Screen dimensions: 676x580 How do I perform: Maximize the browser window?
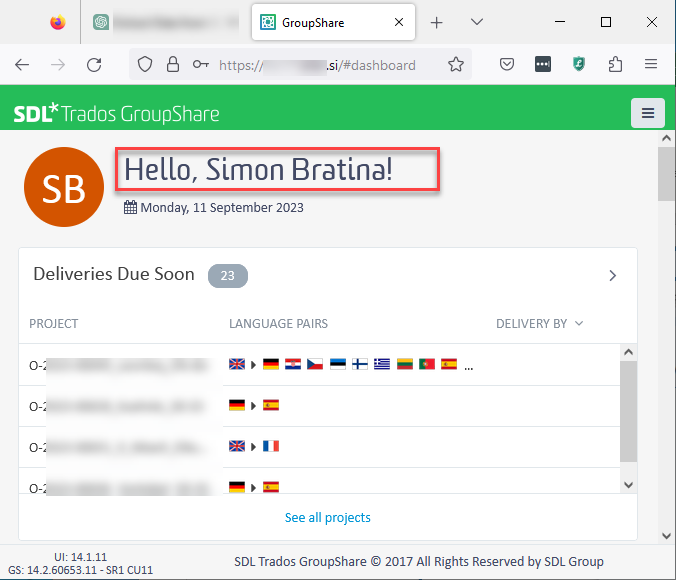606,22
